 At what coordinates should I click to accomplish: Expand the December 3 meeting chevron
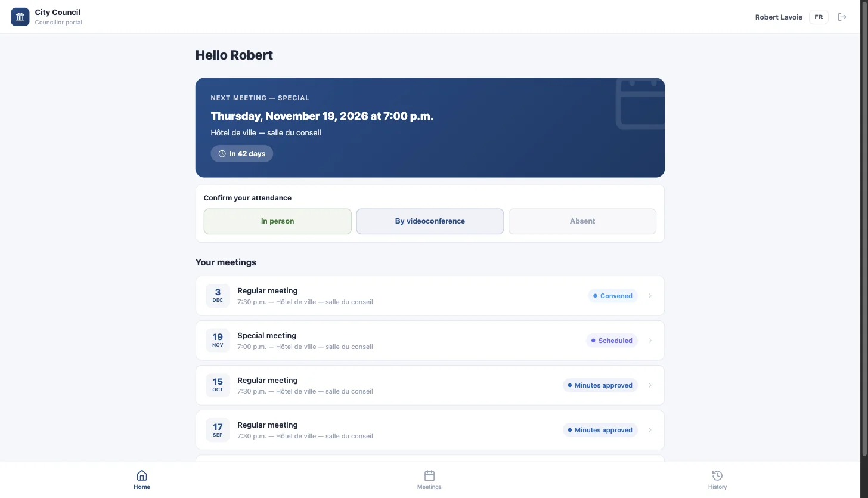[x=650, y=296]
